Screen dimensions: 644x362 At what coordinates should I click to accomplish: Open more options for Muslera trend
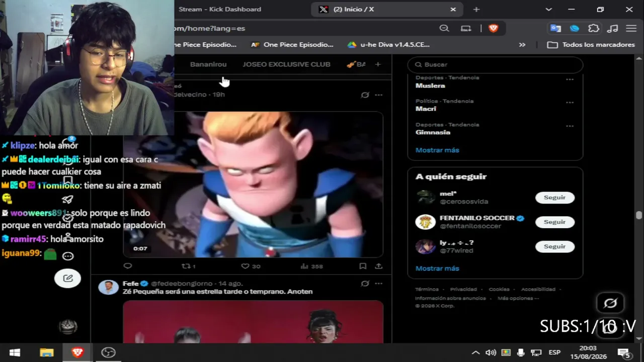click(x=570, y=79)
